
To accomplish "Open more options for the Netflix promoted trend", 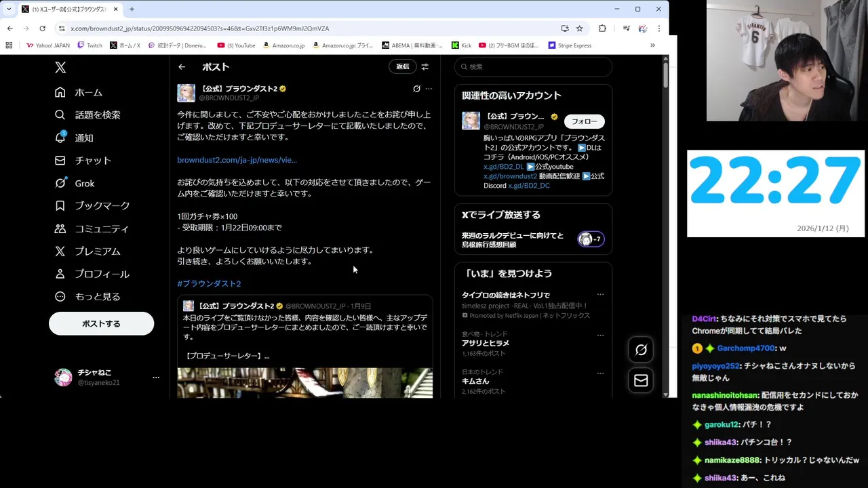I will [x=600, y=295].
